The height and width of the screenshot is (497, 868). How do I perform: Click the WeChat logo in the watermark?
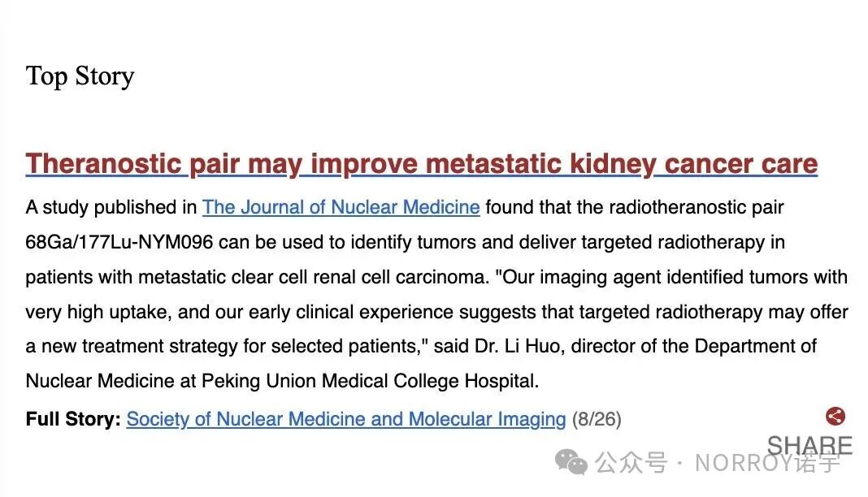coord(571,462)
